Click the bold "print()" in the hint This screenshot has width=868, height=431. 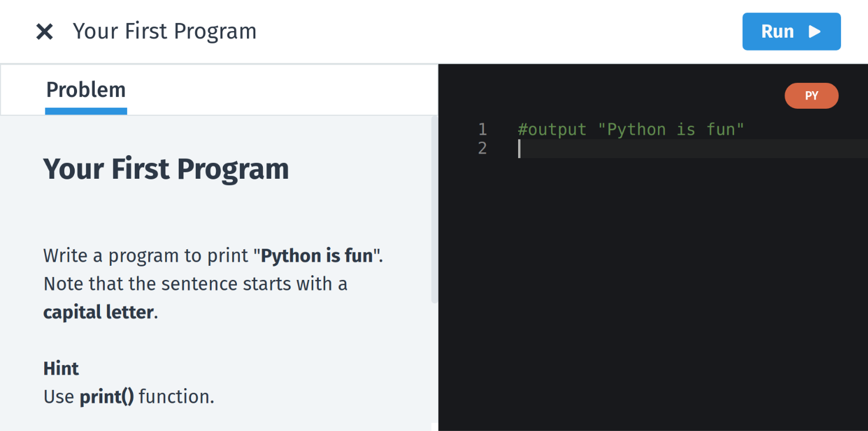coord(106,397)
